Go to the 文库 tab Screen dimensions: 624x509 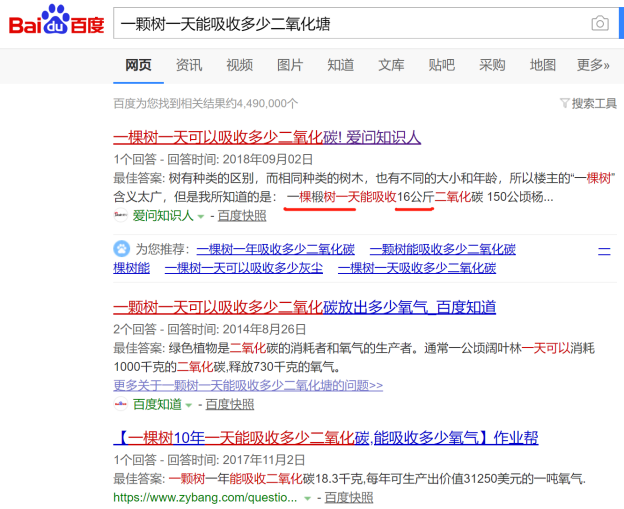pos(391,65)
